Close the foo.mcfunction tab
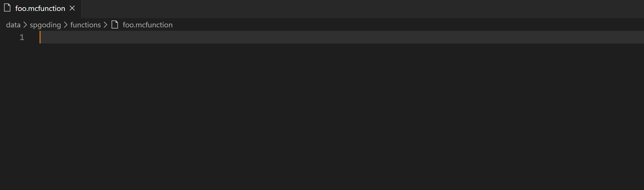The height and width of the screenshot is (190, 644). pyautogui.click(x=72, y=8)
